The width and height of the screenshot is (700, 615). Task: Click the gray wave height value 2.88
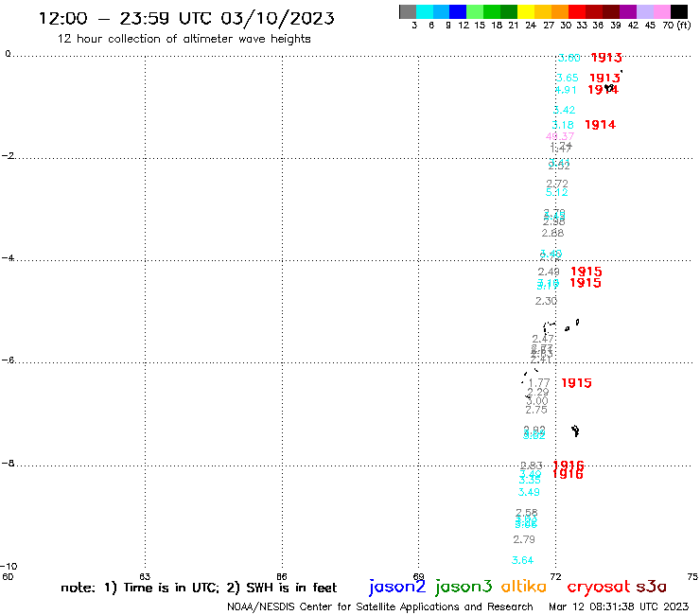[x=552, y=233]
